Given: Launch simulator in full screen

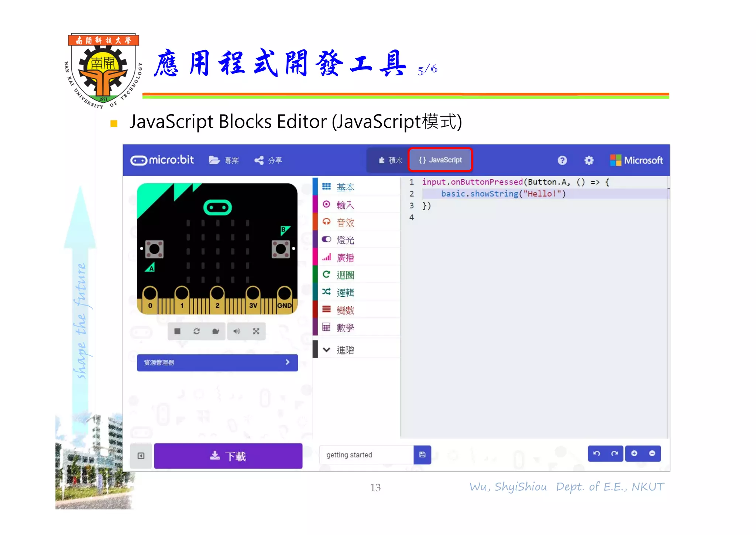Looking at the screenshot, I should coord(256,331).
